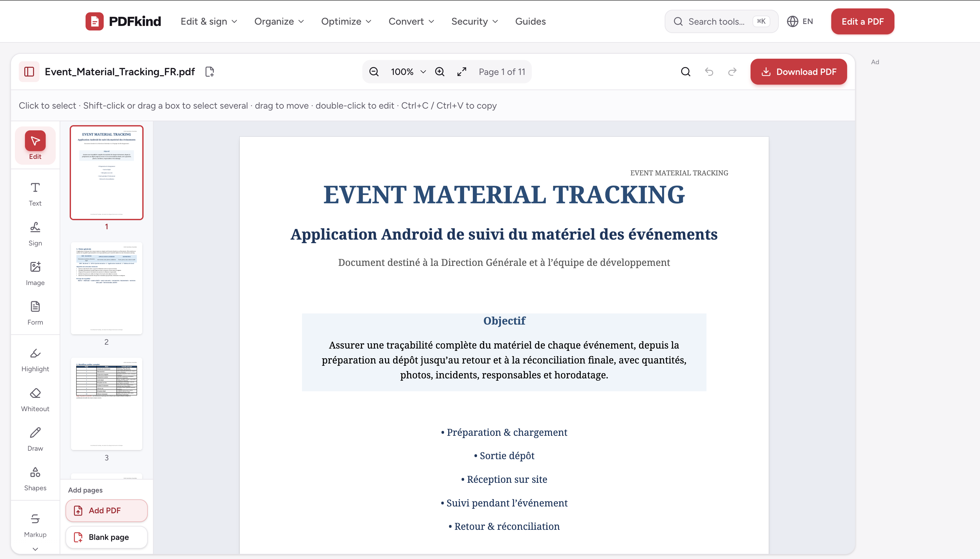The width and height of the screenshot is (980, 559).
Task: Click the PDFkind logo
Action: pos(123,21)
